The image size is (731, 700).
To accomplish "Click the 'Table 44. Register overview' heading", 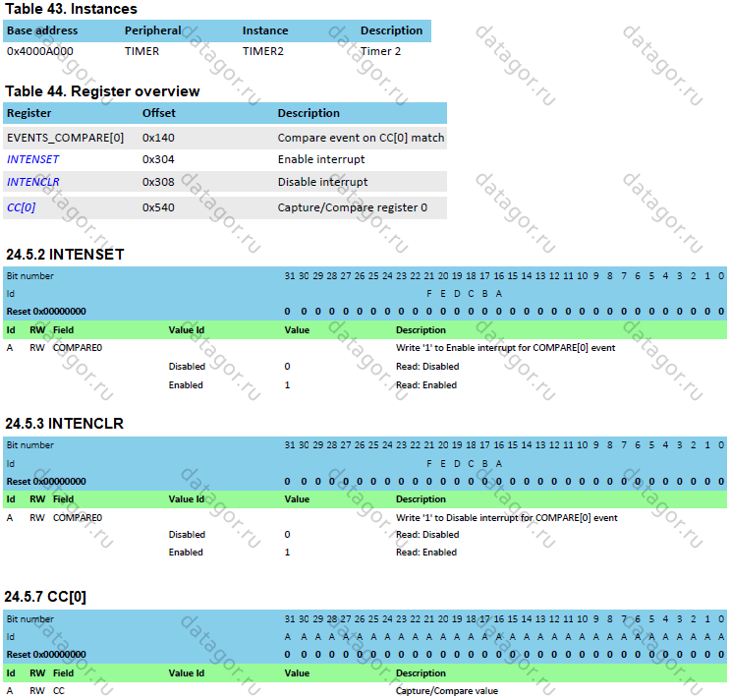I will click(x=102, y=91).
